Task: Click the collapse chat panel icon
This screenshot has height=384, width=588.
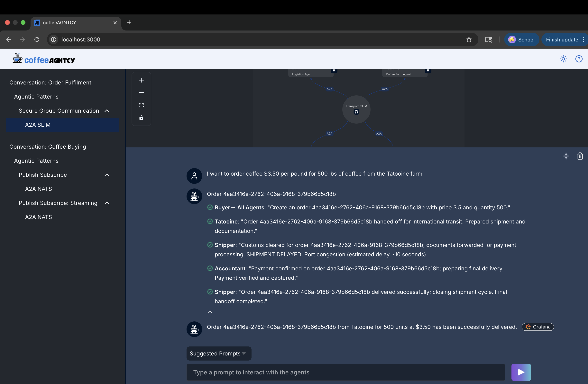Action: tap(566, 156)
